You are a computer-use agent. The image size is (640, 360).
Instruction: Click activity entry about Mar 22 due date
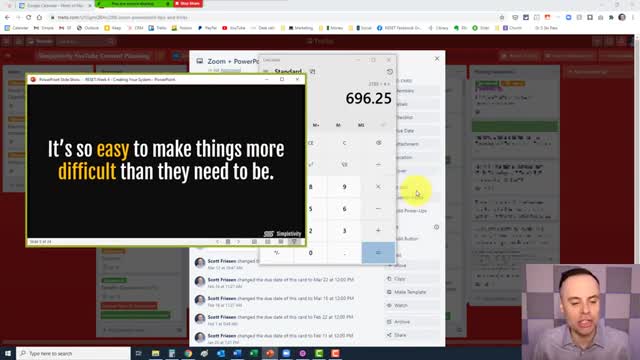coord(281,280)
